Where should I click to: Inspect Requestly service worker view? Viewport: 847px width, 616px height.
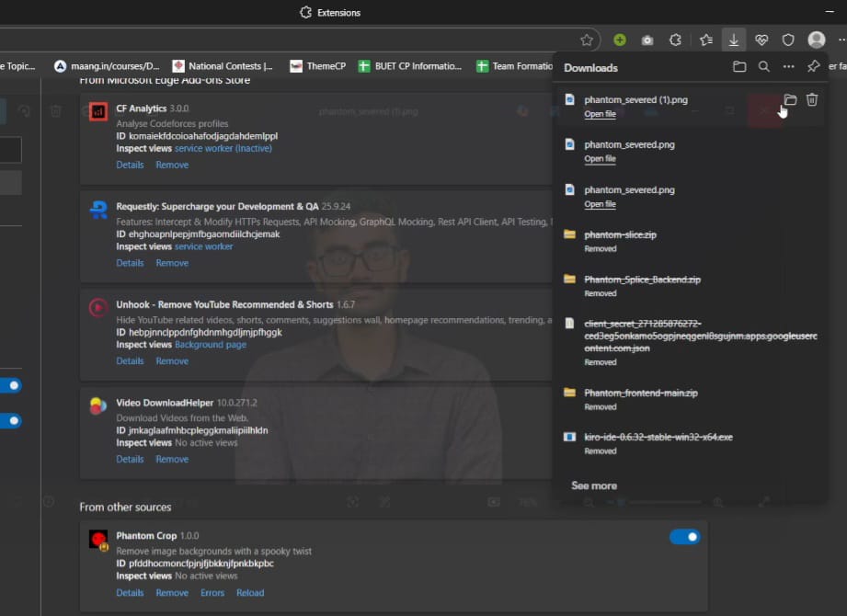pyautogui.click(x=203, y=246)
